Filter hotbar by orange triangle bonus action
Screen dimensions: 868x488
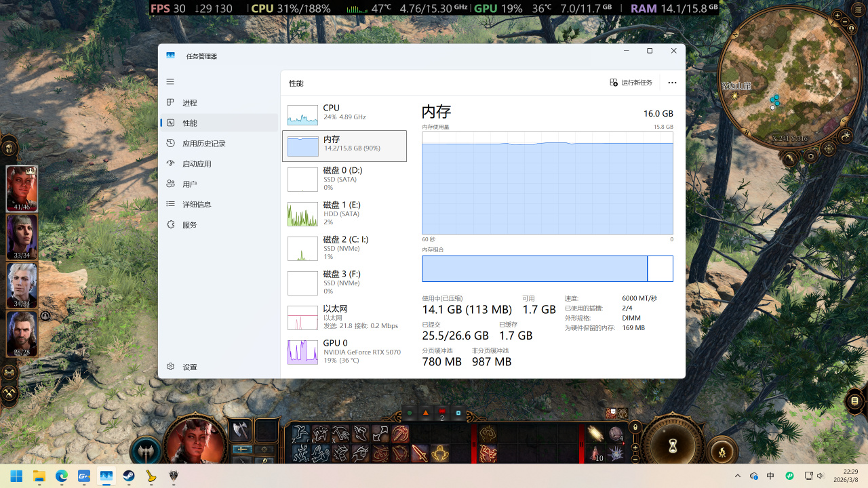[426, 413]
